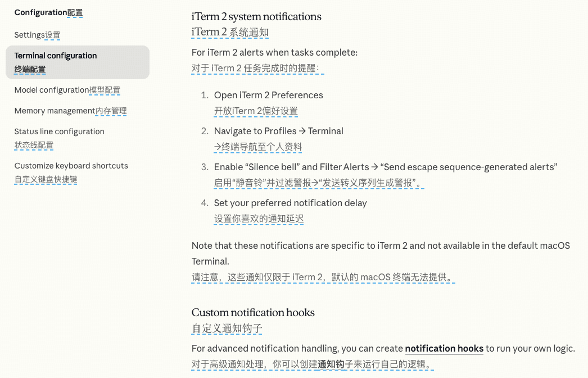Click the "iTerm 2 system notifications" heading

(256, 16)
